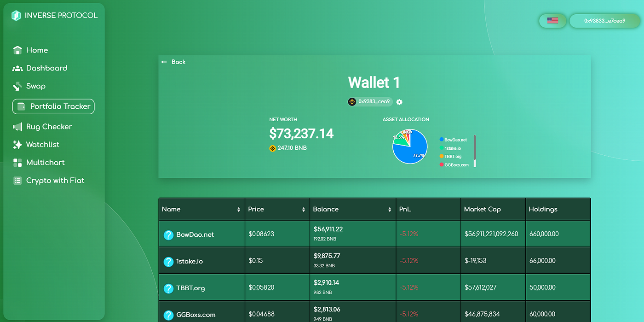
Task: Click the asset legend scrollbar
Action: coord(475,151)
